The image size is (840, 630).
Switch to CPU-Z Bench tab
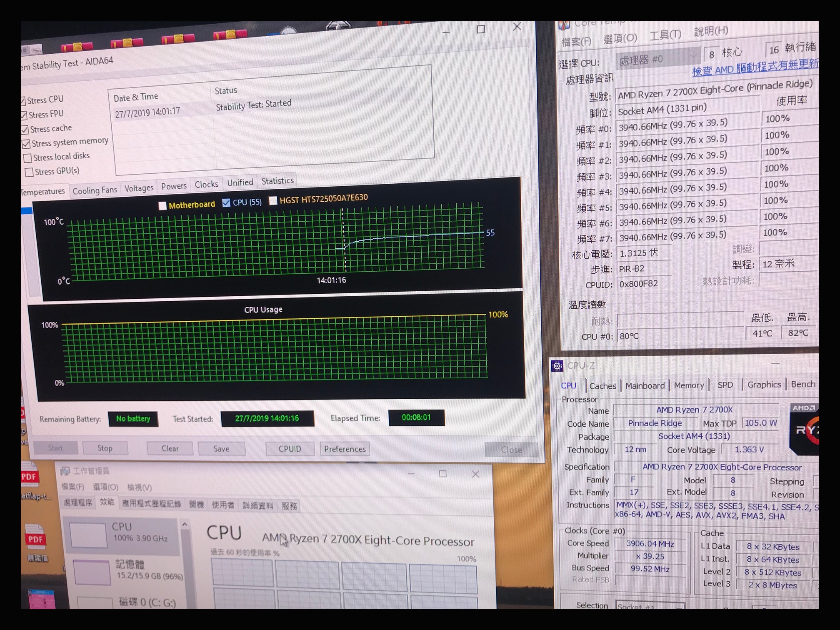pos(803,384)
